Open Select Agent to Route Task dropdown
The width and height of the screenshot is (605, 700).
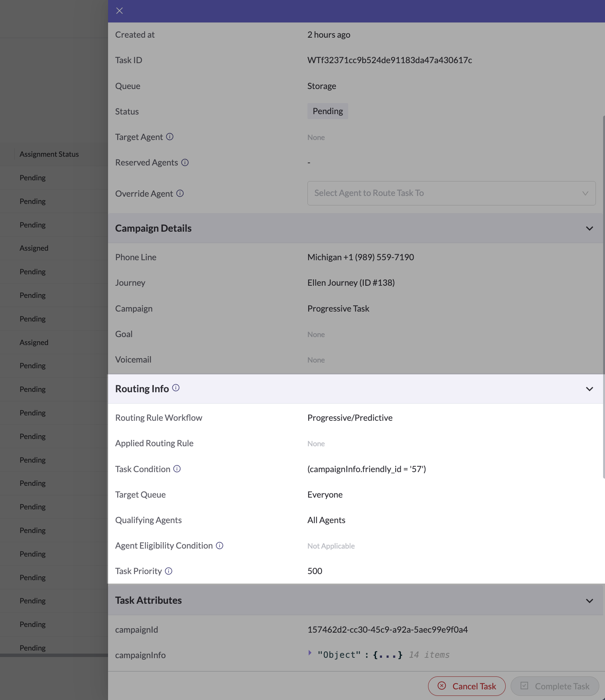click(x=451, y=193)
